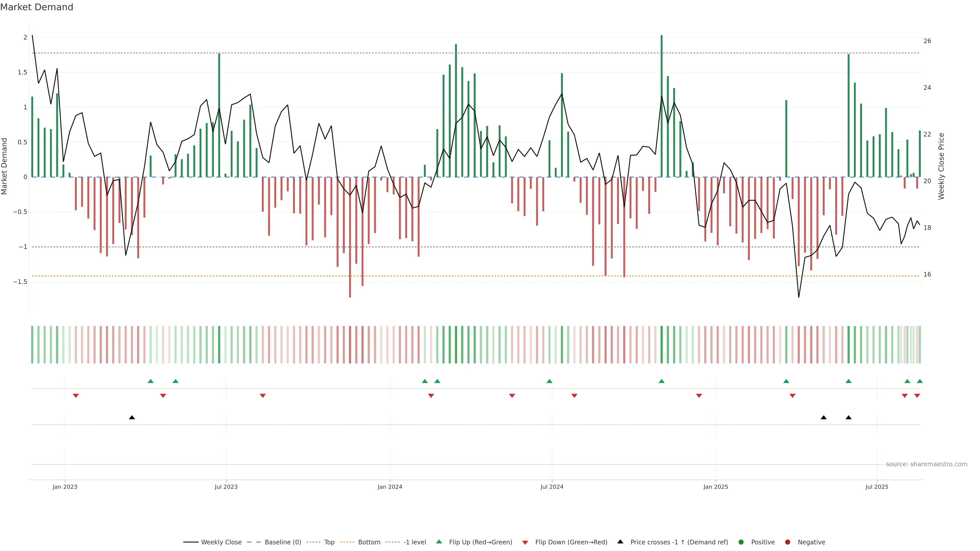Viewport: 980px width, 551px height.
Task: Click black Price crosses -1 legend triangle
Action: tap(620, 542)
